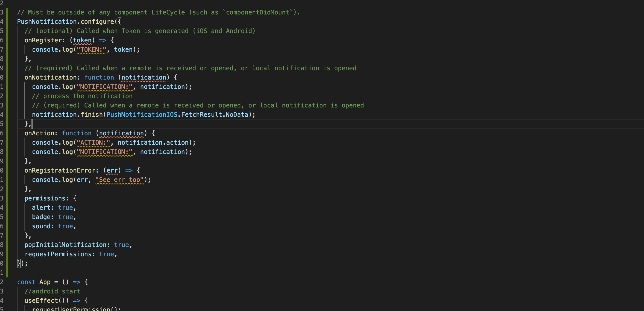Click the //android start comment text
644x311 pixels.
(52, 291)
